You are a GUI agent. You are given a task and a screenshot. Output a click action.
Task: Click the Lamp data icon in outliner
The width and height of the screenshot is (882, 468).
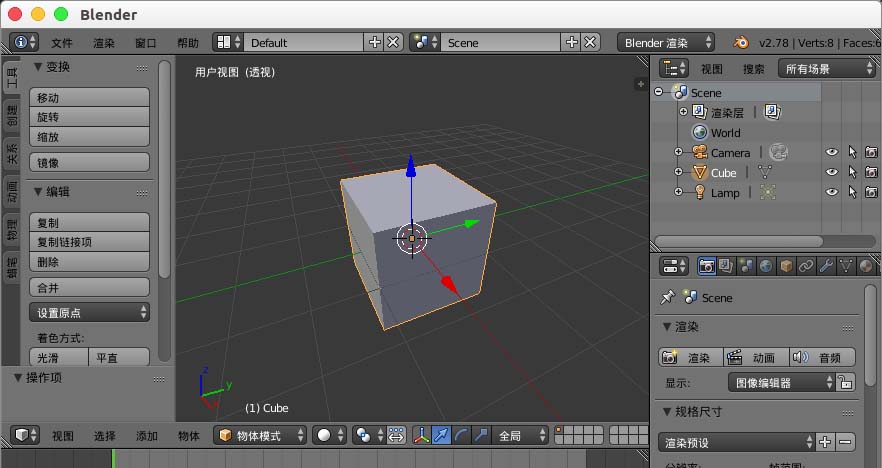768,192
